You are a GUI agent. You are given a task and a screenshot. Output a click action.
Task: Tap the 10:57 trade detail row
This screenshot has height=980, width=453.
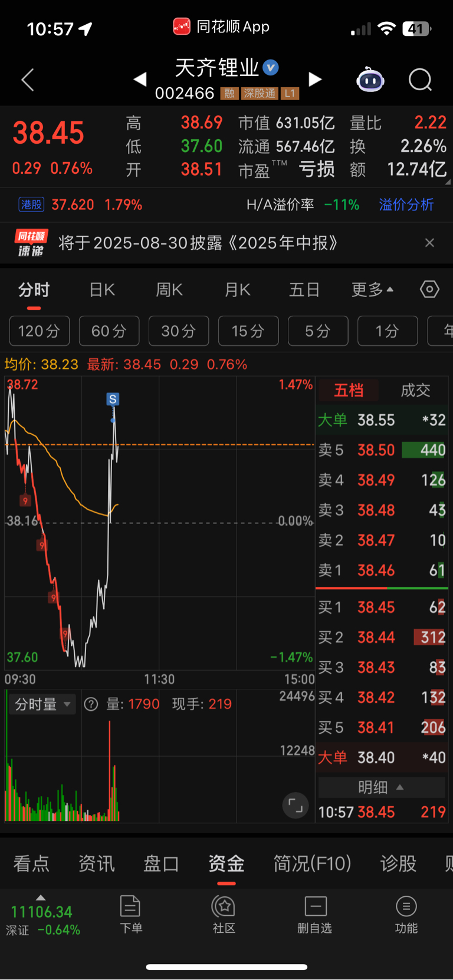382,812
